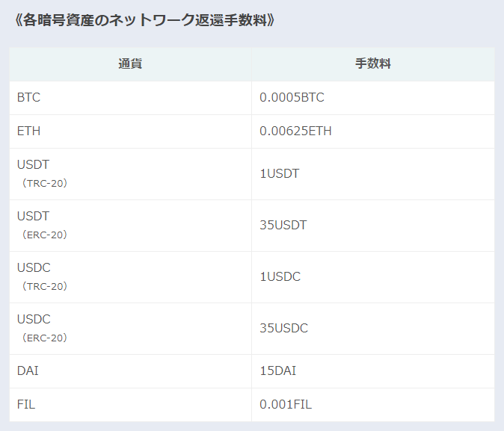This screenshot has height=431, width=504.
Task: Click the 各暗号資産のネットワーク返還手数料 heading
Action: tap(144, 20)
